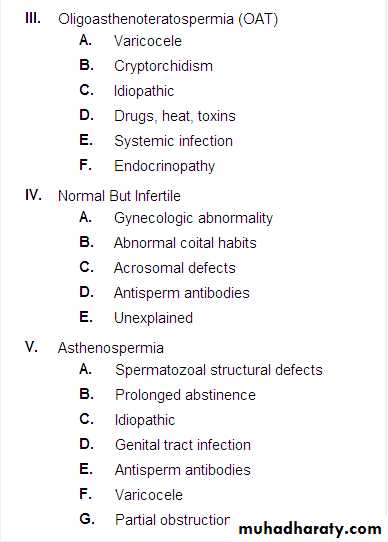388x542 pixels.
Task: Select the Genital tract infection entry
Action: pyautogui.click(x=183, y=445)
